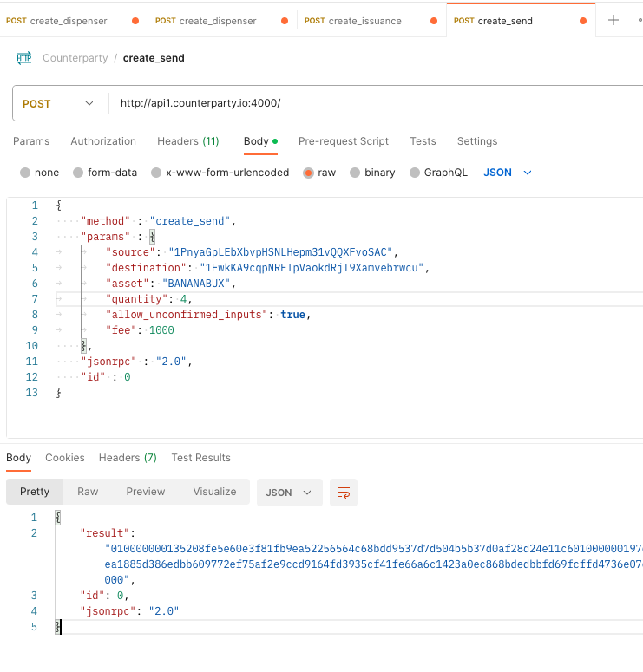Click the response hex string starting 0100000001
The height and width of the screenshot is (672, 643).
pyautogui.click(x=374, y=564)
